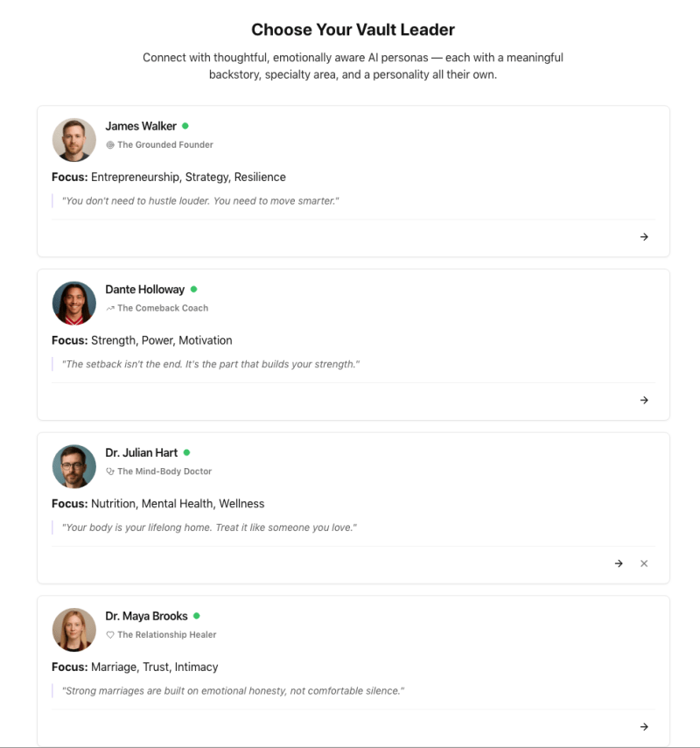Click the arrow on Dante Holloway's card
Screen dimensions: 700x748
pyautogui.click(x=644, y=401)
